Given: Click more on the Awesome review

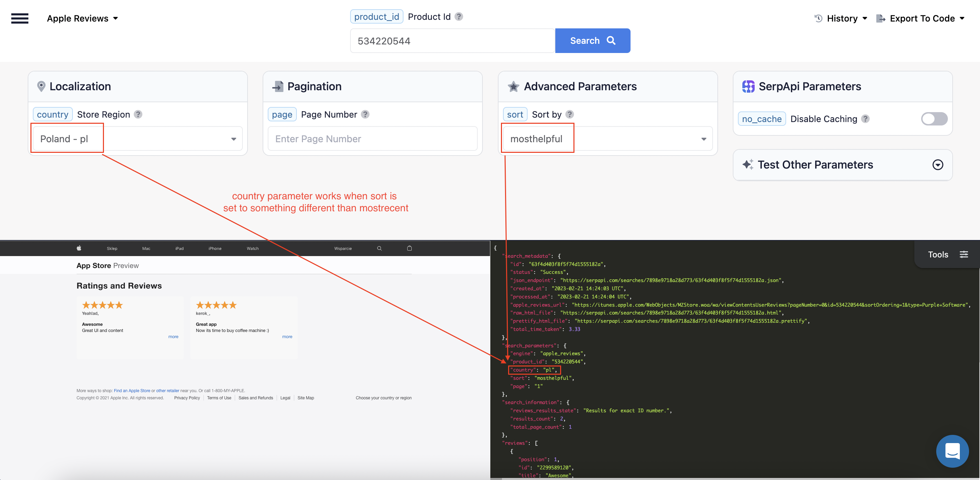Looking at the screenshot, I should point(173,337).
